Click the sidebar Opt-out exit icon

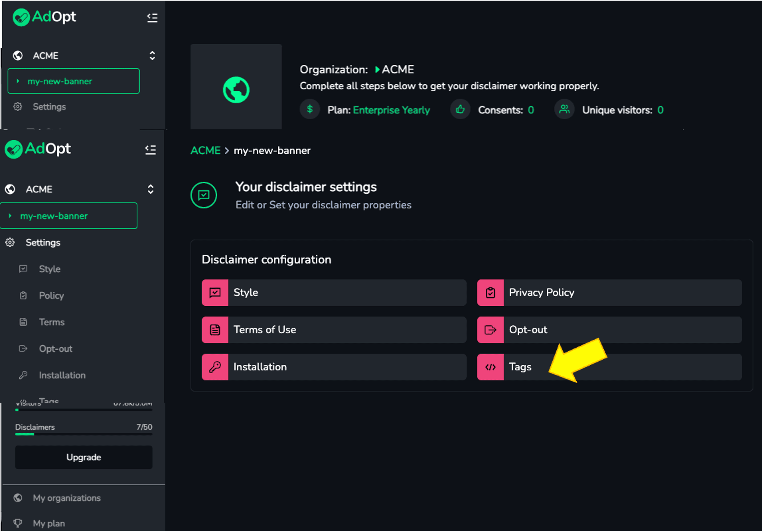point(23,349)
